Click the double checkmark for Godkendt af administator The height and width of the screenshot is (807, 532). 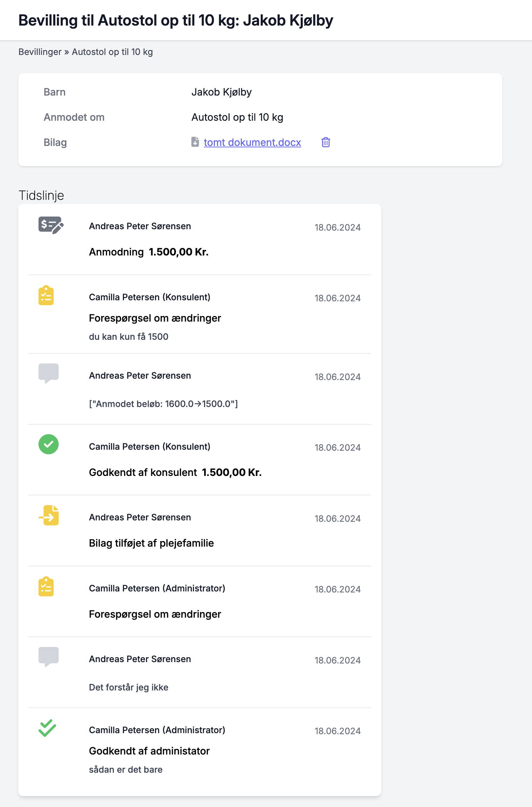click(47, 728)
